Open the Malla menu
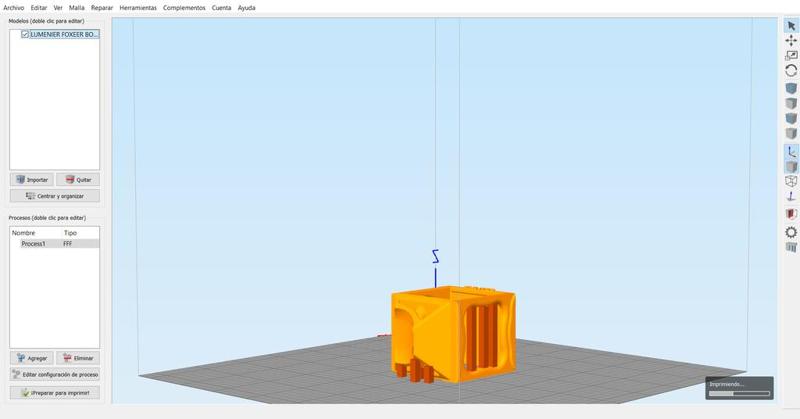Viewport: 800px width, 419px height. click(x=77, y=8)
